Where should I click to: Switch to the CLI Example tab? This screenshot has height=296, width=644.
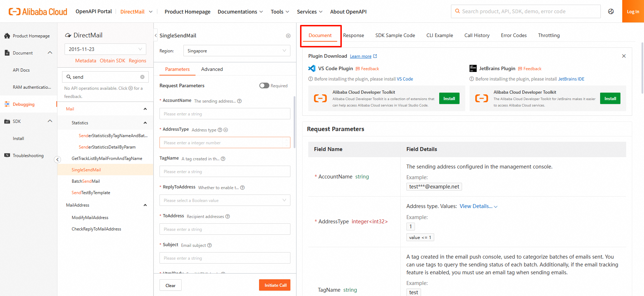pyautogui.click(x=440, y=35)
